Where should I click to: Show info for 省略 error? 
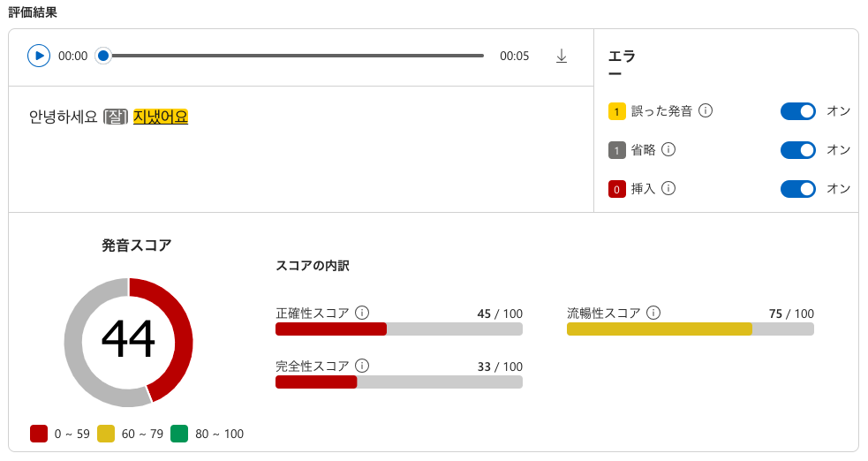668,149
